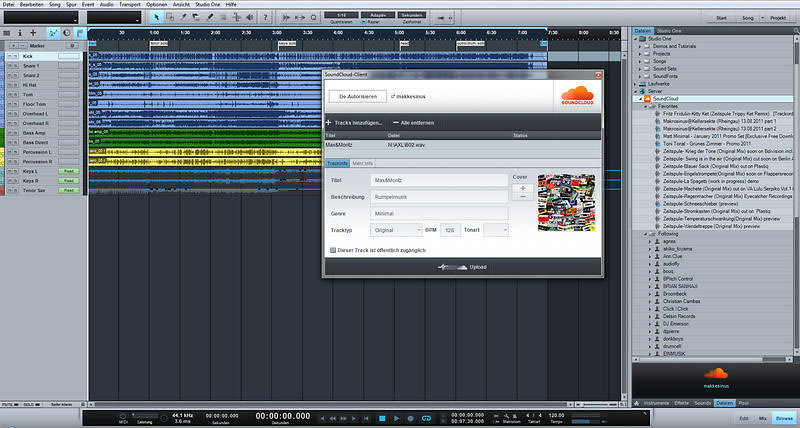
Task: Select the Paint pencil tool
Action: point(210,17)
